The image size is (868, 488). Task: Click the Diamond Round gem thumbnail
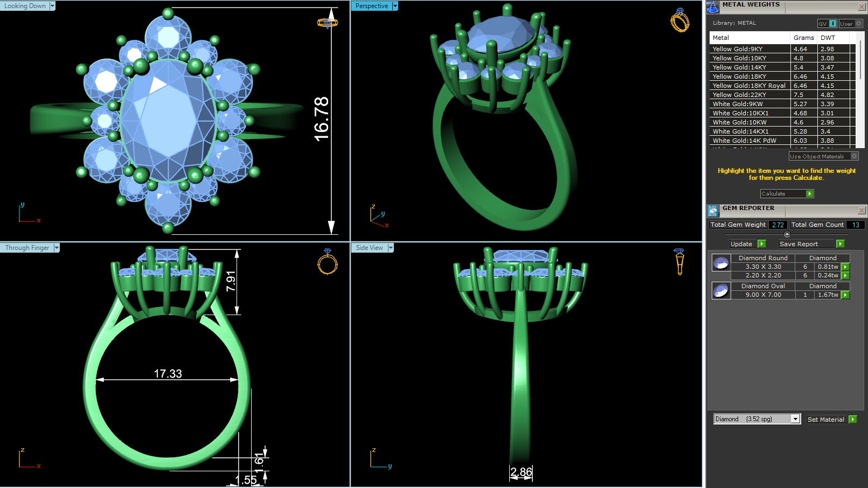coord(721,263)
